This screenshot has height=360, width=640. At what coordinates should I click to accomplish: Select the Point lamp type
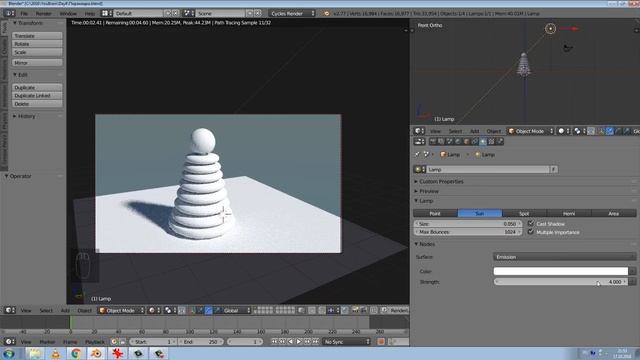(x=435, y=213)
